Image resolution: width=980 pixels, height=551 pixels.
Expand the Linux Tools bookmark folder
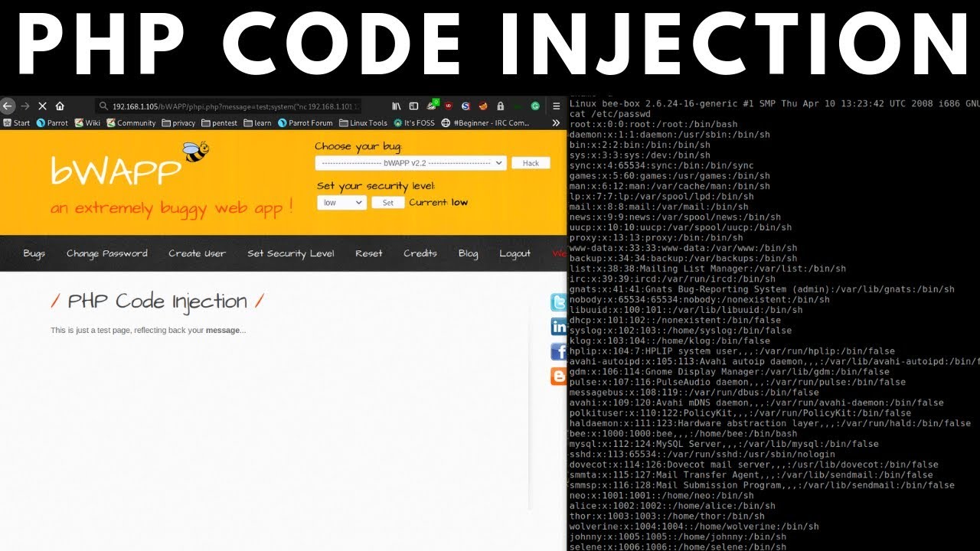364,122
